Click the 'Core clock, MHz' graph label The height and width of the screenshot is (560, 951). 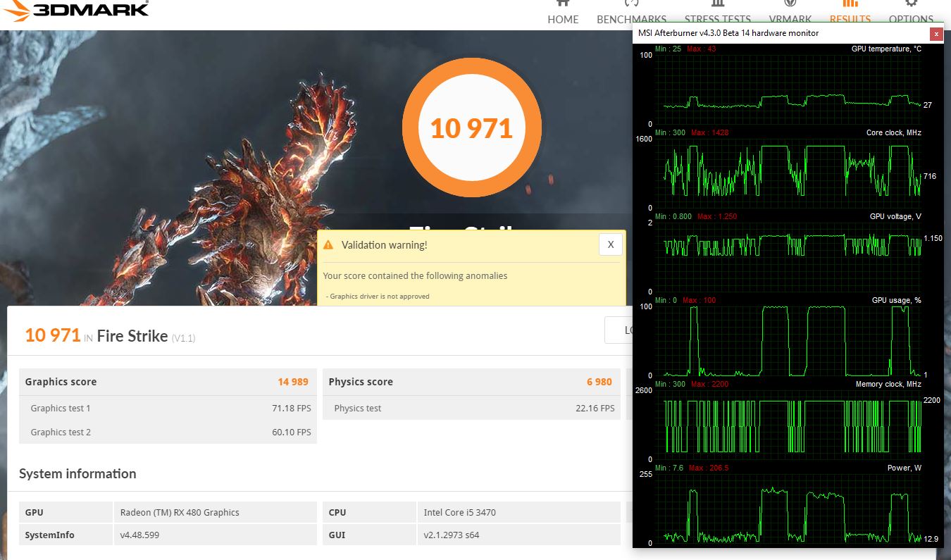893,132
